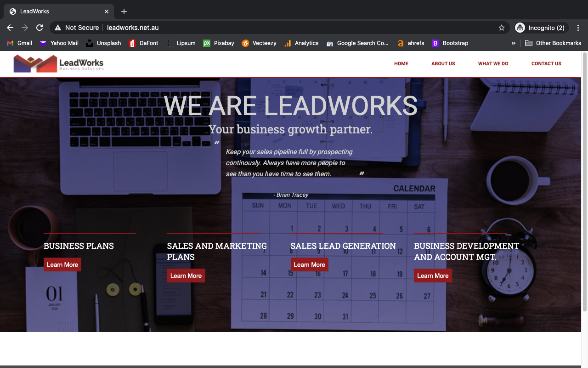Image resolution: width=588 pixels, height=368 pixels.
Task: Open the Bootstrap bookmark
Action: pyautogui.click(x=450, y=43)
